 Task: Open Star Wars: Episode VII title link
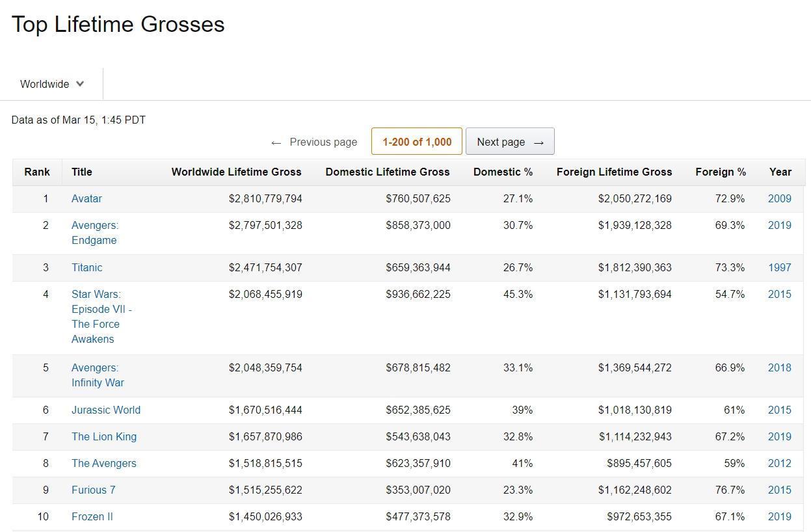point(102,317)
